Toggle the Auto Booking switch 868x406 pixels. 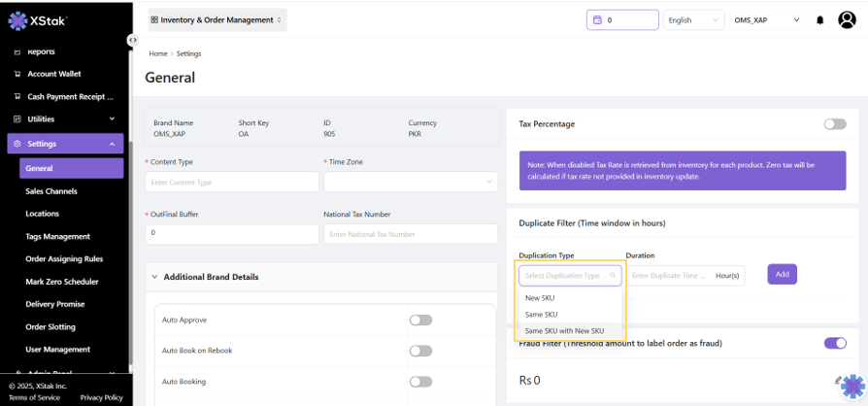pos(420,382)
